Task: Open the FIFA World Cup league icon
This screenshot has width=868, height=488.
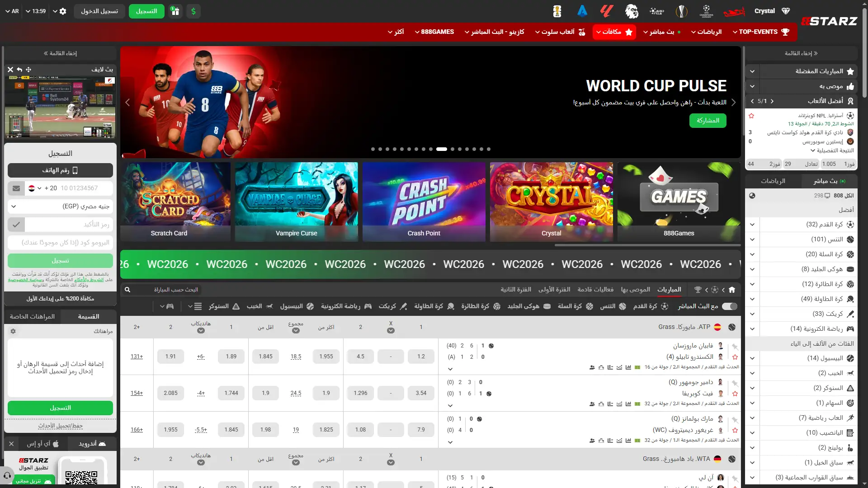Action: [x=557, y=11]
